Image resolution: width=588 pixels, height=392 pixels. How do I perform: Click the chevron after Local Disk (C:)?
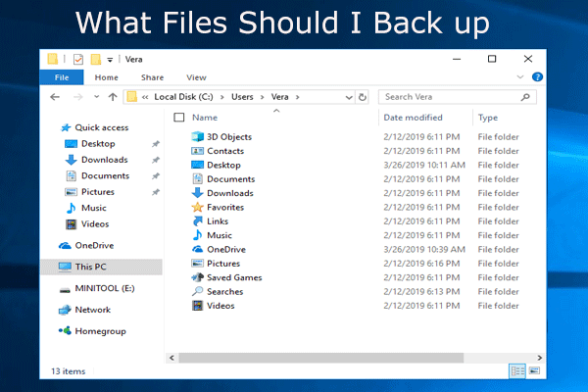222,97
